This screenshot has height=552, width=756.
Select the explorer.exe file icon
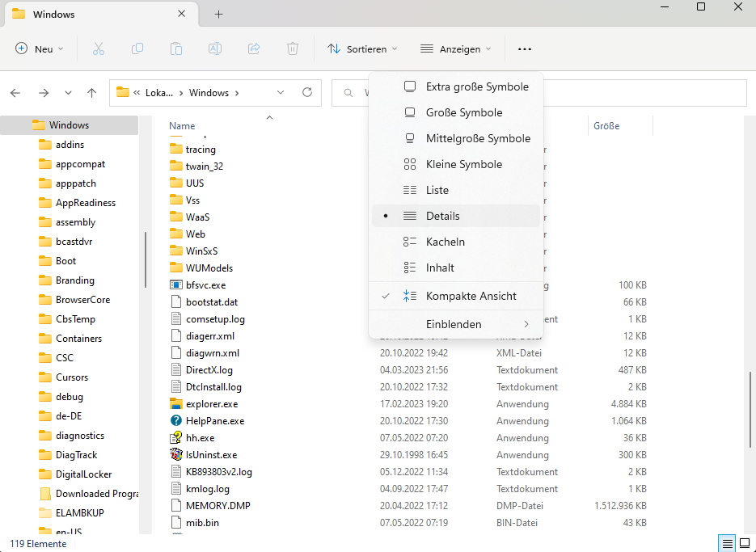tap(176, 404)
